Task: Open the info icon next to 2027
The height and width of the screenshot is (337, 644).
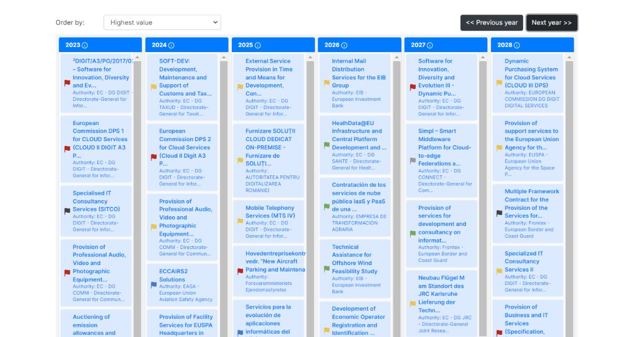Action: point(430,45)
